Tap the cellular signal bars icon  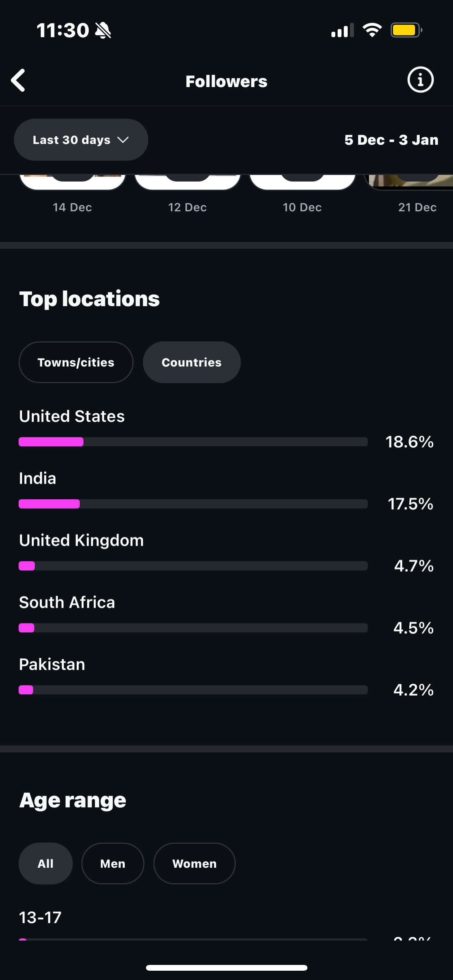(342, 30)
